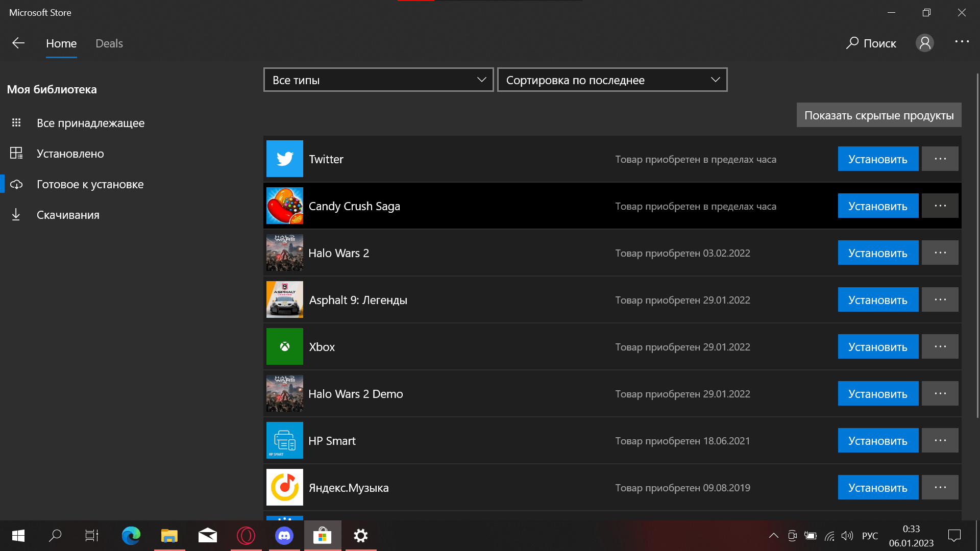Click the Яндекс.Музыка app icon

click(x=285, y=487)
